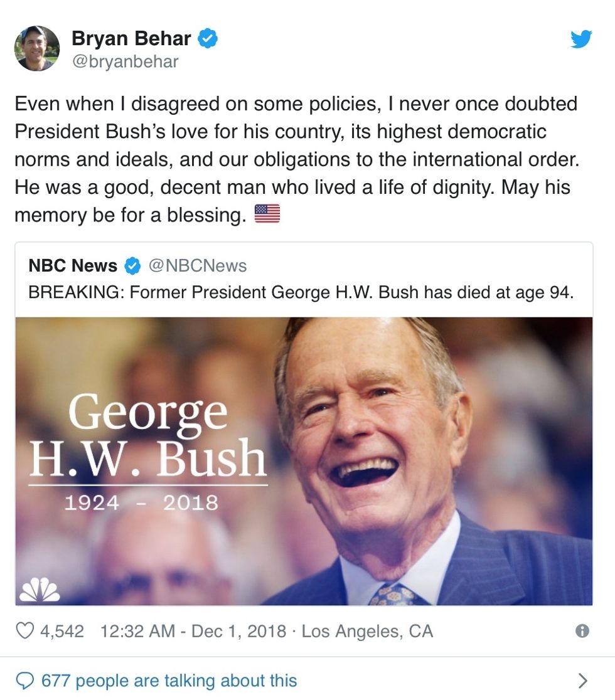View "677 people are talking about this"
Viewport: 615px width, 700px height.
169,681
